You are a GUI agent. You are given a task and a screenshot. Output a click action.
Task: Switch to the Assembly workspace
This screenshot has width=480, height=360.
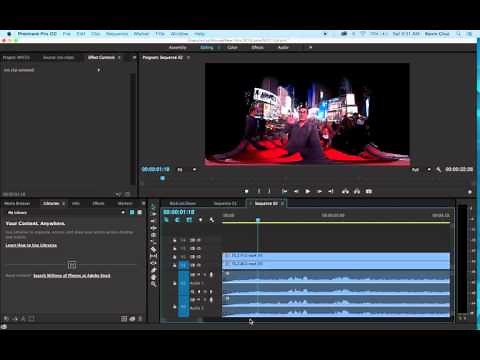[178, 48]
